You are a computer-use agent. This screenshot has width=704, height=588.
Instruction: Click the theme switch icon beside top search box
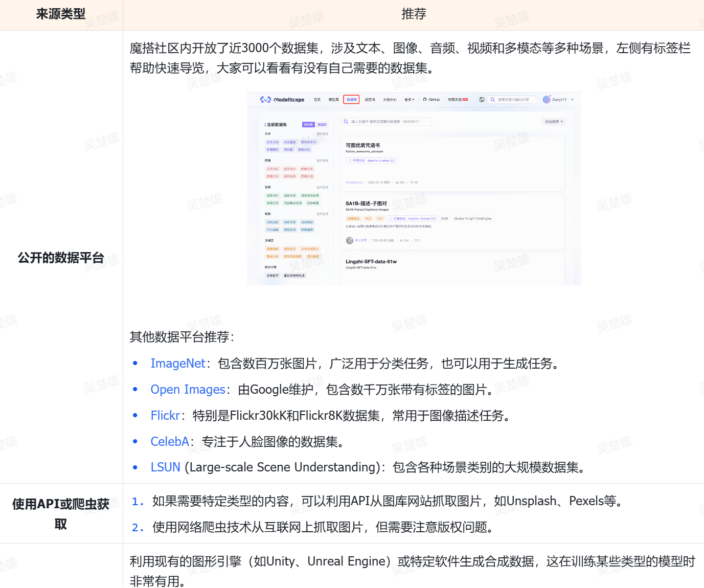click(x=482, y=100)
